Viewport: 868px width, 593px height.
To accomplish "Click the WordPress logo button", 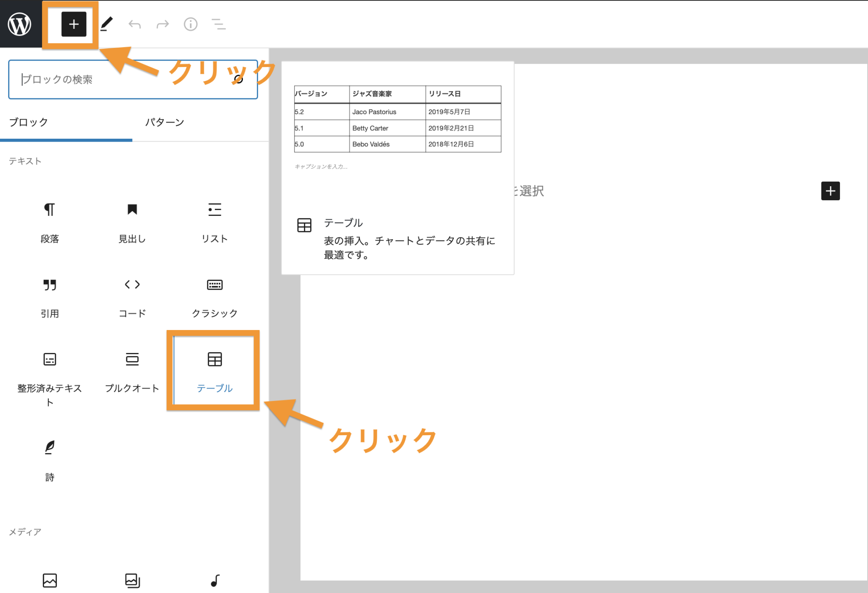I will [20, 24].
